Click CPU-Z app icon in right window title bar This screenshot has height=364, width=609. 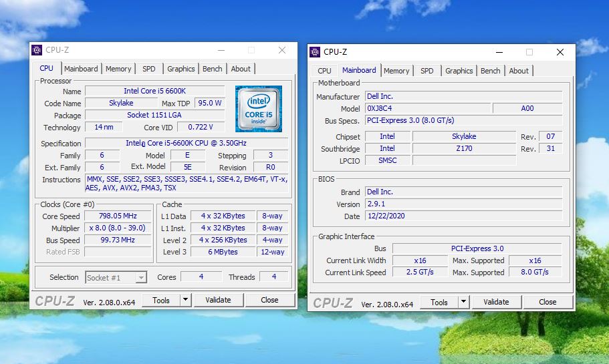point(316,52)
